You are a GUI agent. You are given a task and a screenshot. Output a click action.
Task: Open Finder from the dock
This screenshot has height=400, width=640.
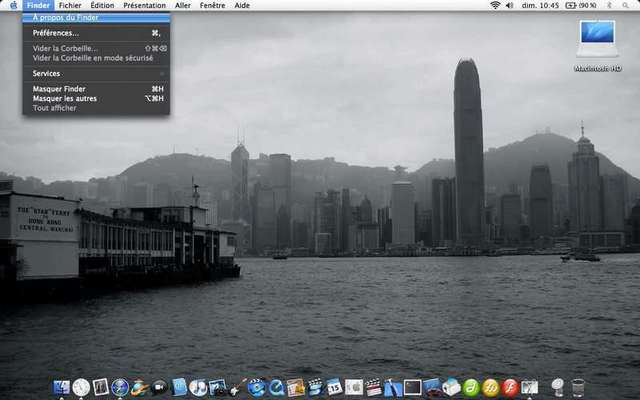click(62, 387)
